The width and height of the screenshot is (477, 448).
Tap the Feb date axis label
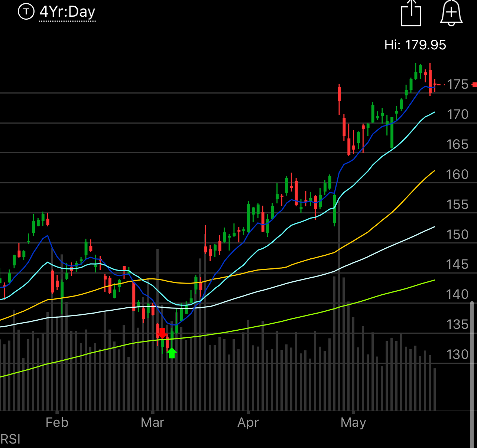57,422
